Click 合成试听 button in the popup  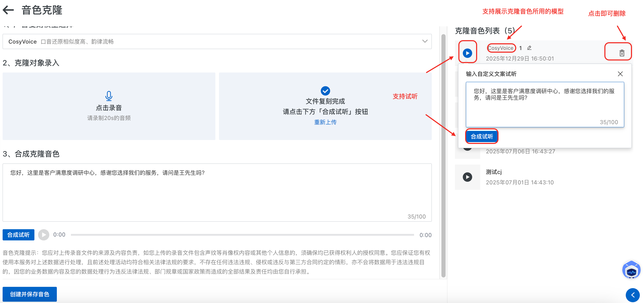pyautogui.click(x=482, y=136)
